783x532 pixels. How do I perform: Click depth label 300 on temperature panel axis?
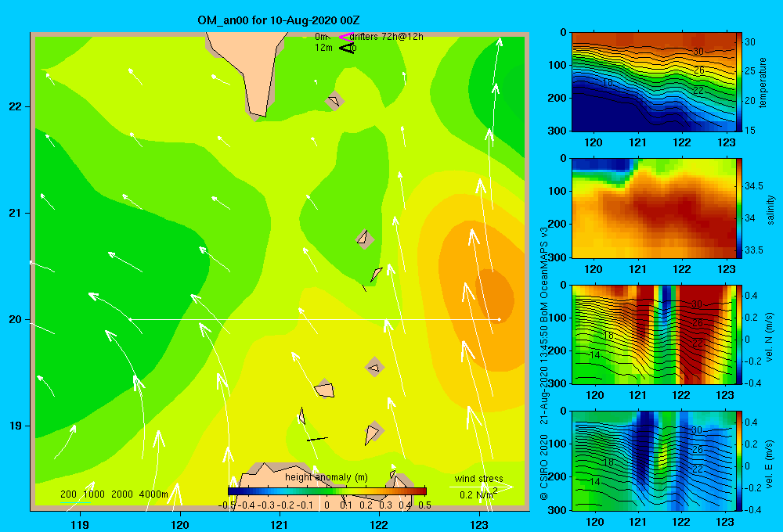pyautogui.click(x=557, y=131)
